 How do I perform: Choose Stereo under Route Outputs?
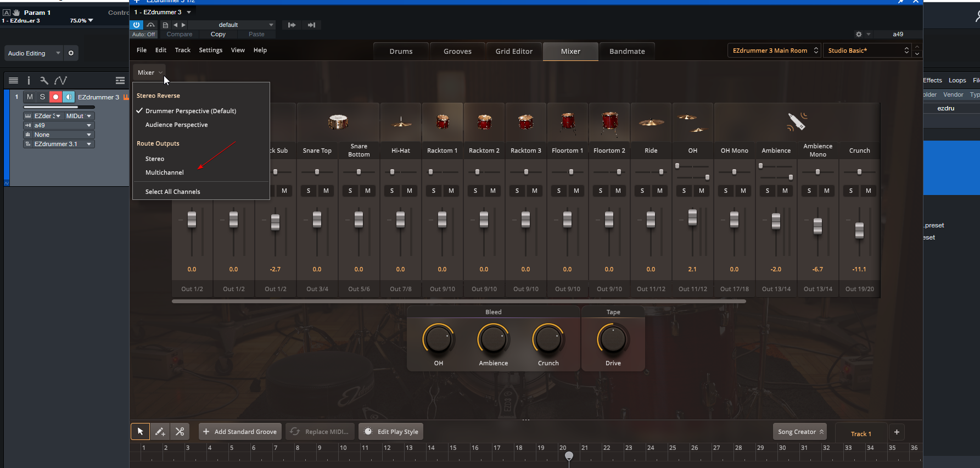coord(154,159)
